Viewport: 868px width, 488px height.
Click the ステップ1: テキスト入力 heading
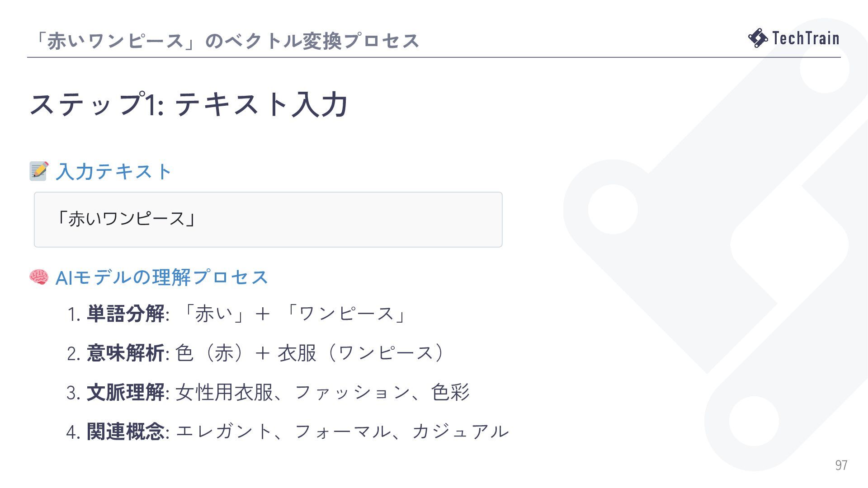189,104
